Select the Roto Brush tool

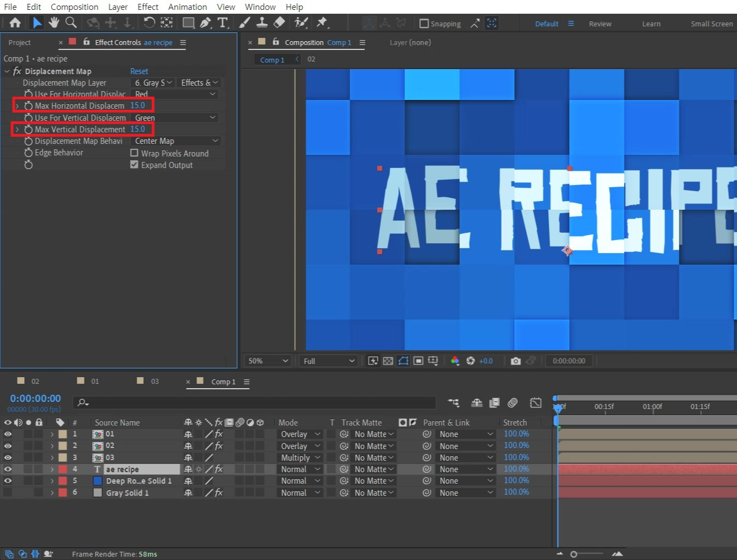click(301, 23)
